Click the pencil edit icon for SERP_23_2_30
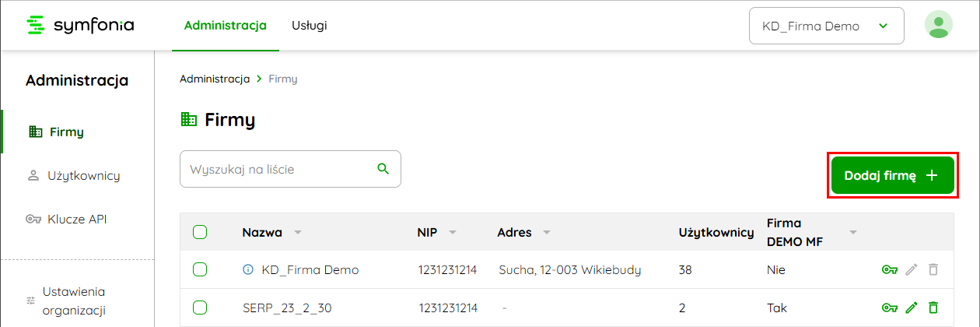This screenshot has width=980, height=327. (x=912, y=308)
